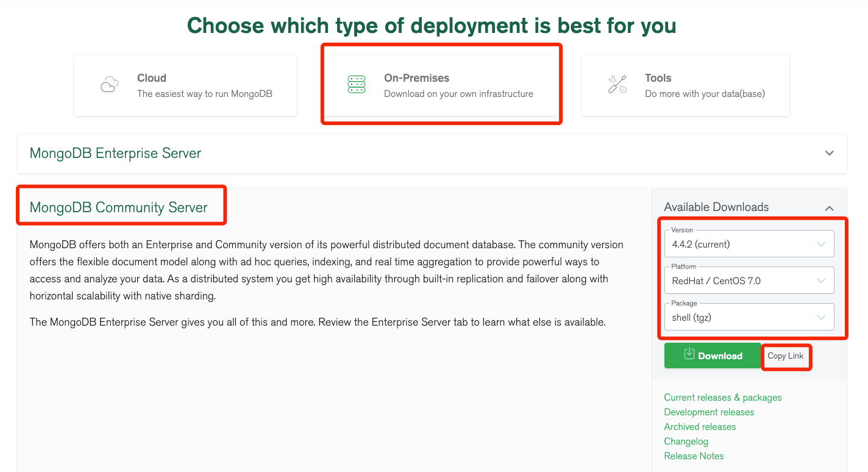This screenshot has height=472, width=868.
Task: Open Current releases & packages link
Action: pos(723,398)
